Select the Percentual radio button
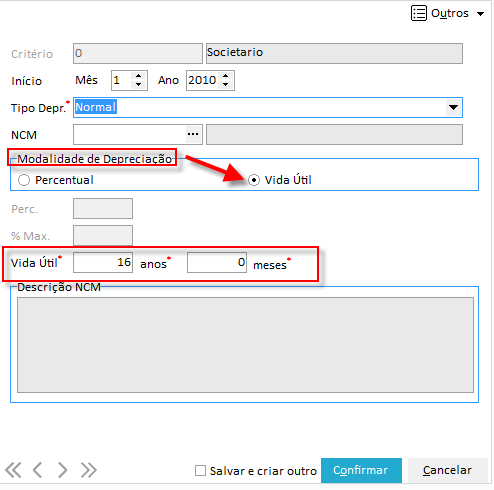 (x=24, y=180)
